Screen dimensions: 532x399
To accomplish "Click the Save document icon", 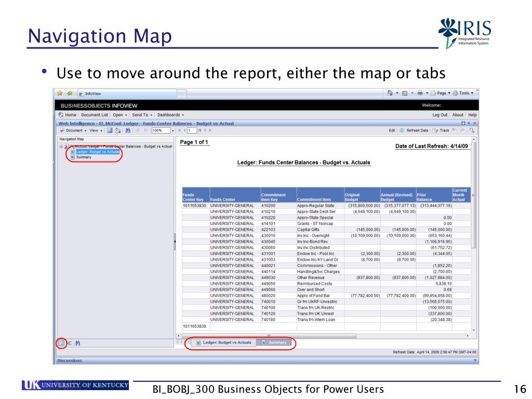I will pos(110,130).
